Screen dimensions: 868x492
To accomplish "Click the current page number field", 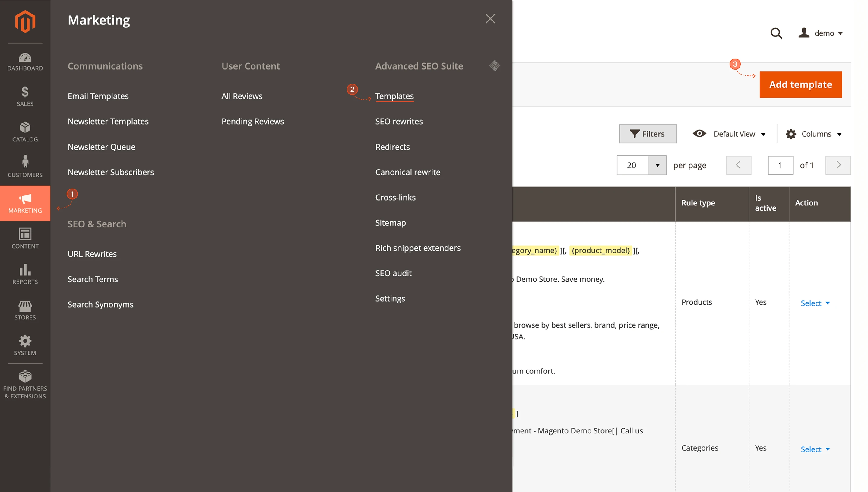I will pos(781,165).
